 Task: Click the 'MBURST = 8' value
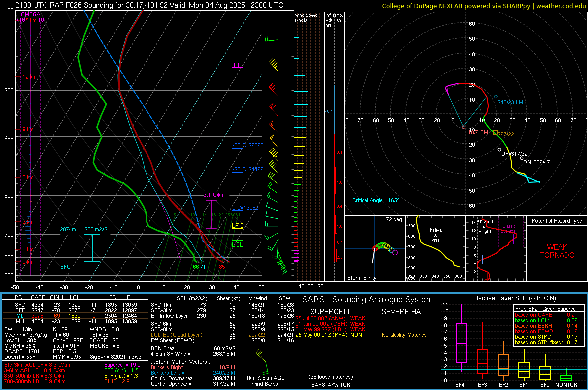pyautogui.click(x=104, y=345)
